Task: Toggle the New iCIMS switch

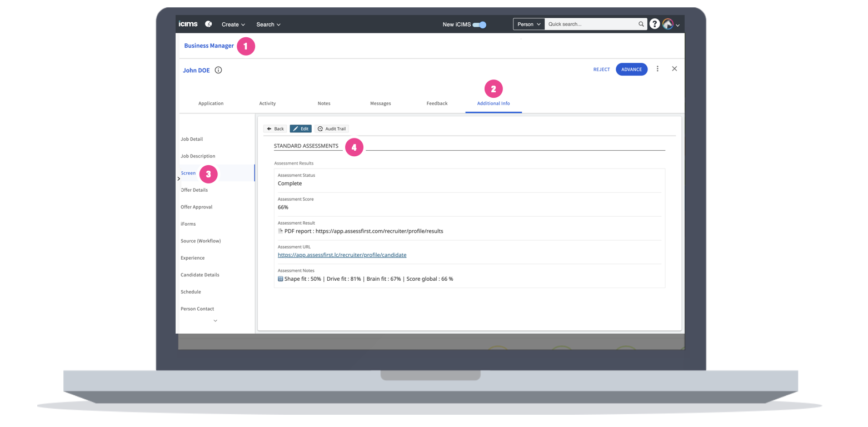Action: pos(480,24)
